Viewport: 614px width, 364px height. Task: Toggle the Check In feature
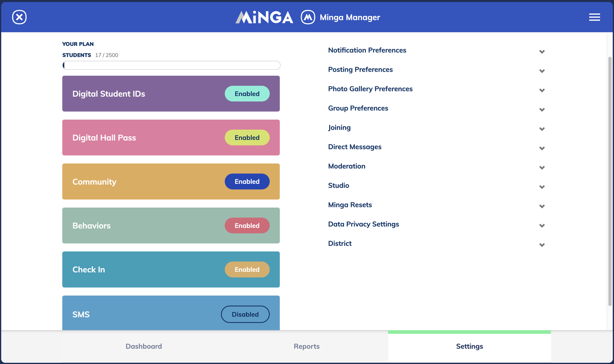tap(247, 269)
